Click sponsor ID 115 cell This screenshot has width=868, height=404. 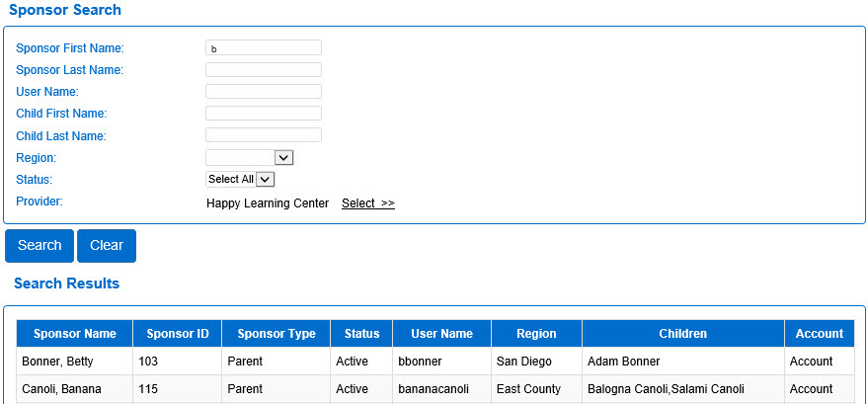coord(177,389)
